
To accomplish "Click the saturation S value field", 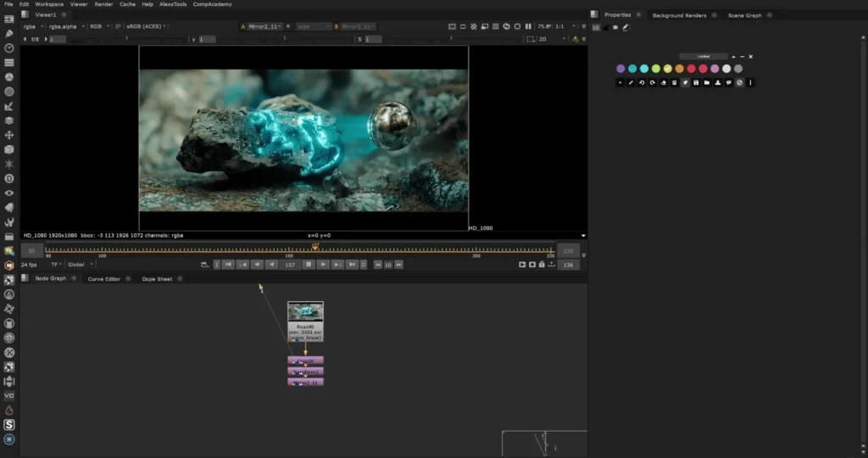I will pyautogui.click(x=373, y=39).
